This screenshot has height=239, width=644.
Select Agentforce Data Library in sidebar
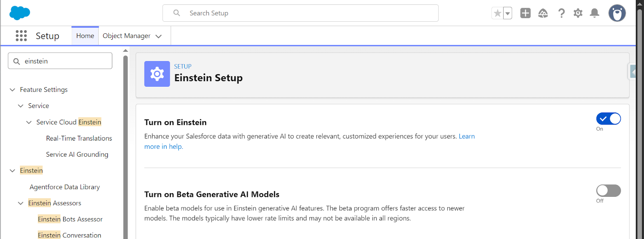(64, 187)
